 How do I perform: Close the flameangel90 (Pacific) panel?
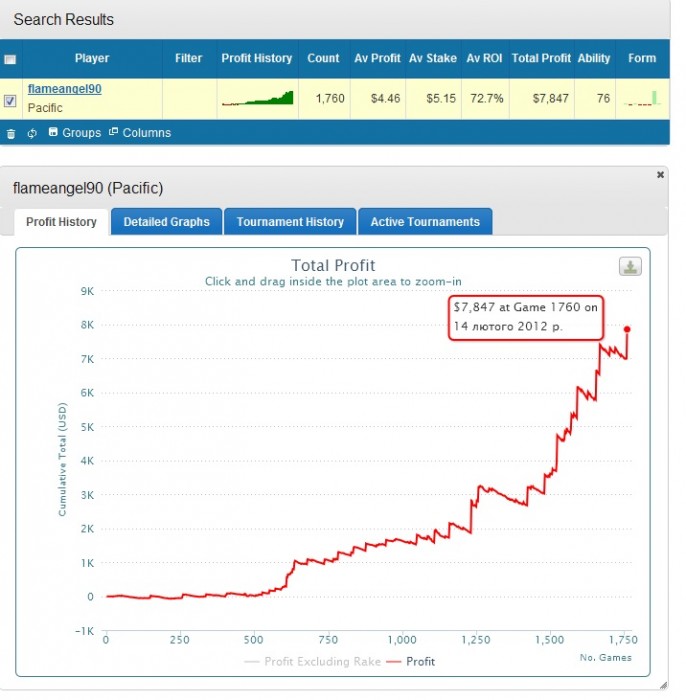(660, 175)
